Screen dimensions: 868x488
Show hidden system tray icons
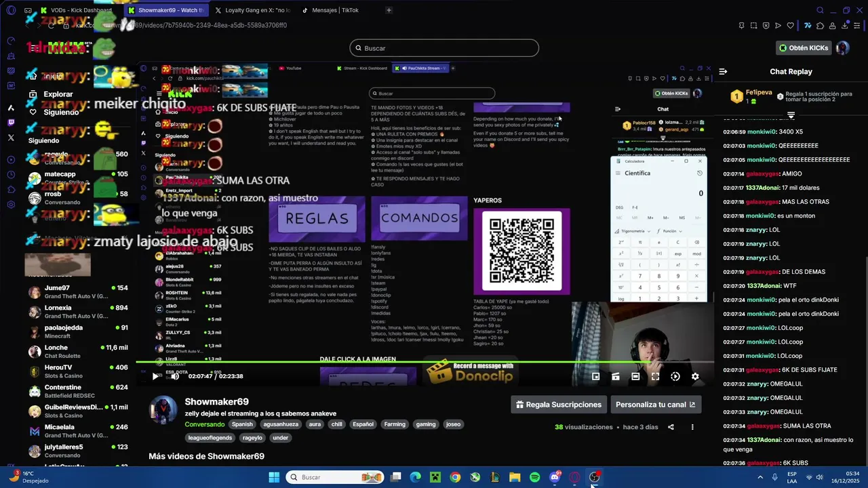pos(761,477)
